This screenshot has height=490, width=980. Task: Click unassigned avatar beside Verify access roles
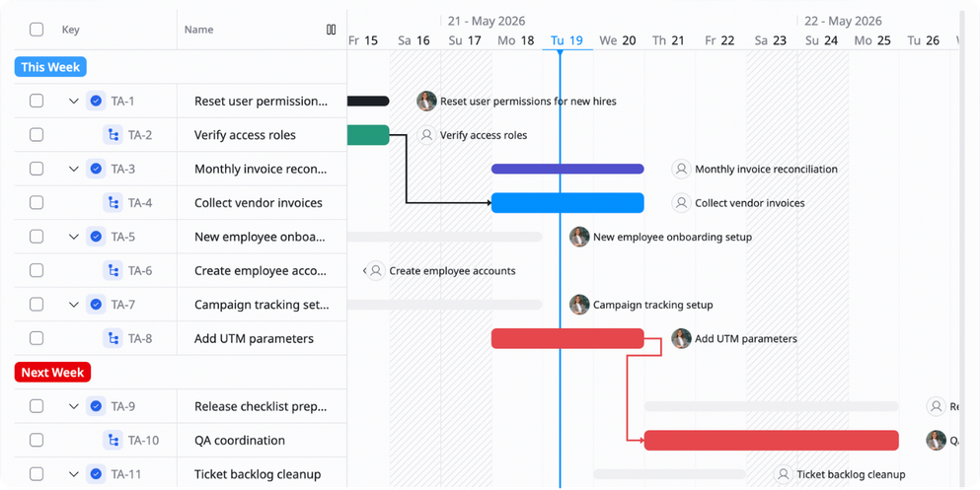426,135
